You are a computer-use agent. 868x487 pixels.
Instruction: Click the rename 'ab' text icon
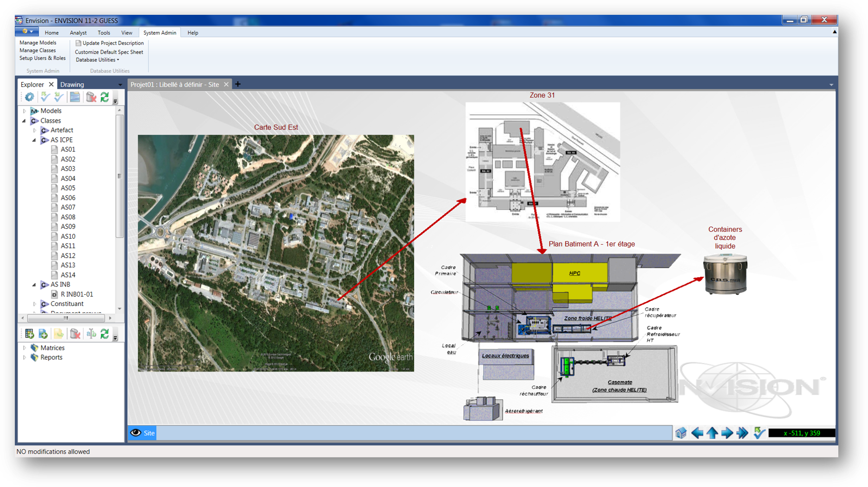click(x=91, y=334)
